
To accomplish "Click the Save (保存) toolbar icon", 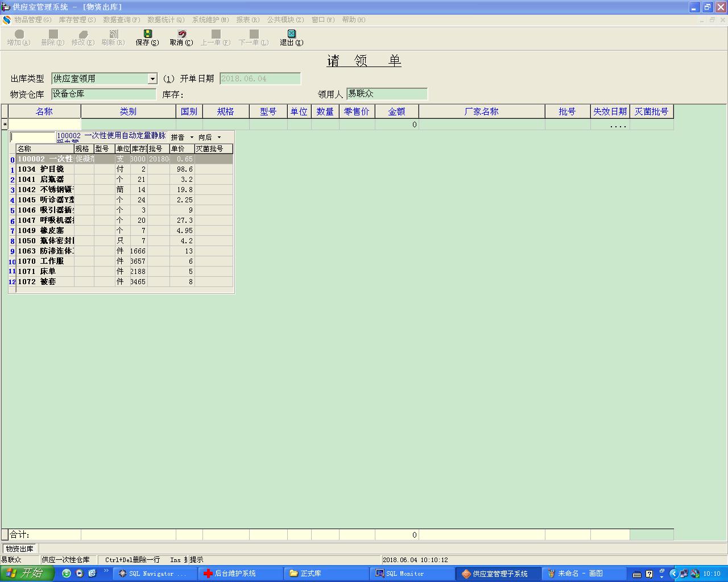I will 147,35.
